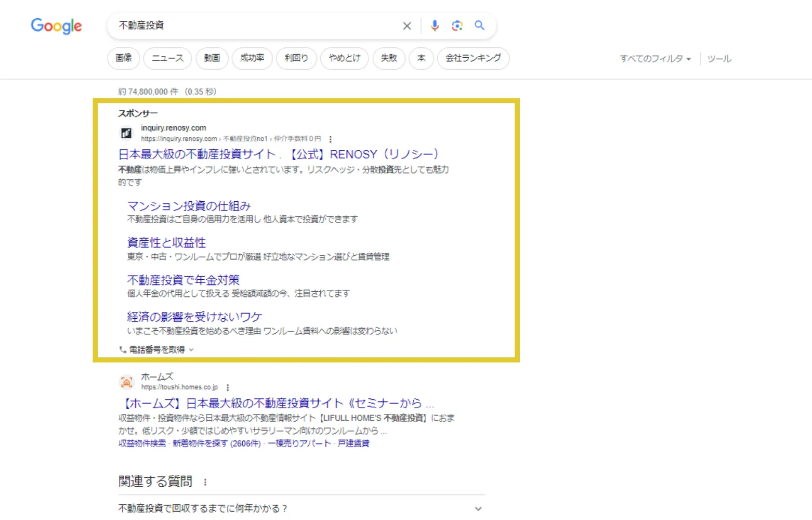
Task: Open the RENOSY ad headline link
Action: click(x=279, y=154)
